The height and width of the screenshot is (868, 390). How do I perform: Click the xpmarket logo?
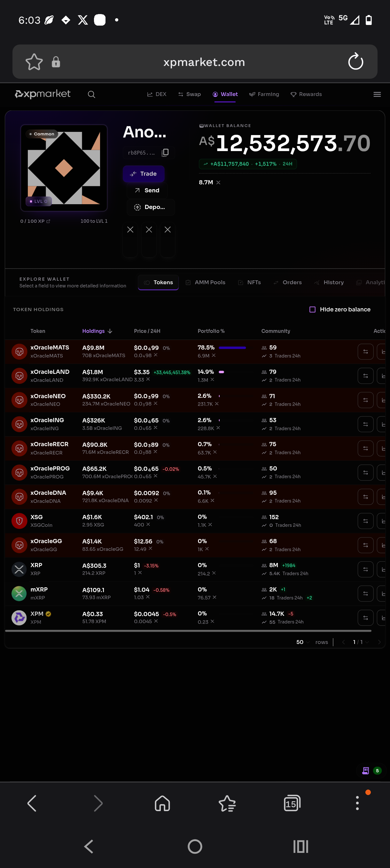[x=43, y=94]
